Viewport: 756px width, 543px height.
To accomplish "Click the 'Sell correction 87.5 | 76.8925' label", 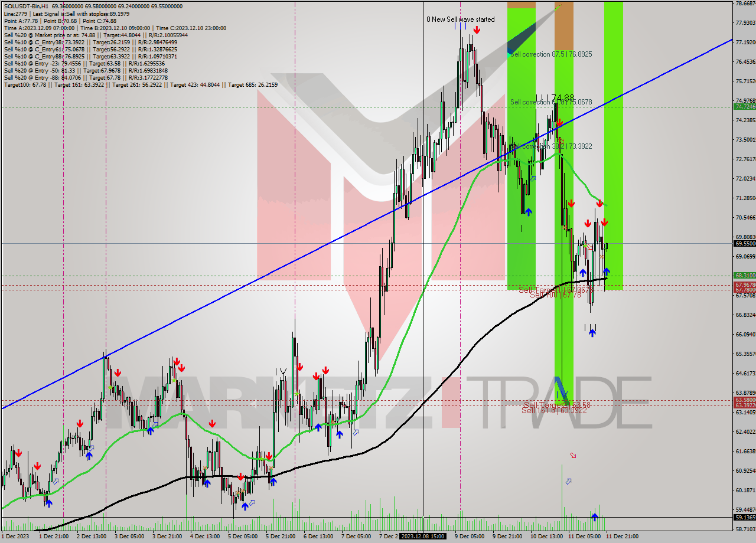I will [x=551, y=54].
